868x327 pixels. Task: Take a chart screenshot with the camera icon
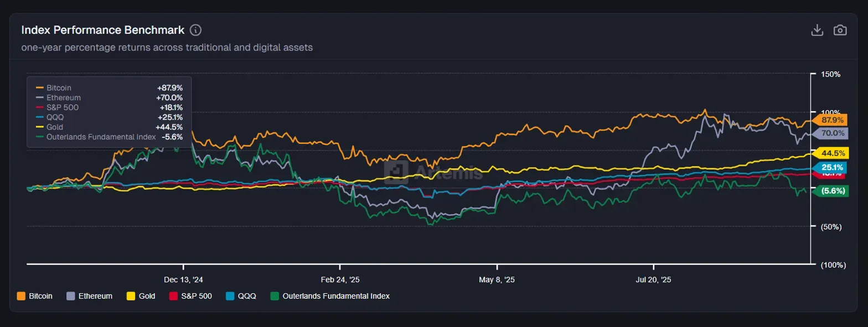840,30
